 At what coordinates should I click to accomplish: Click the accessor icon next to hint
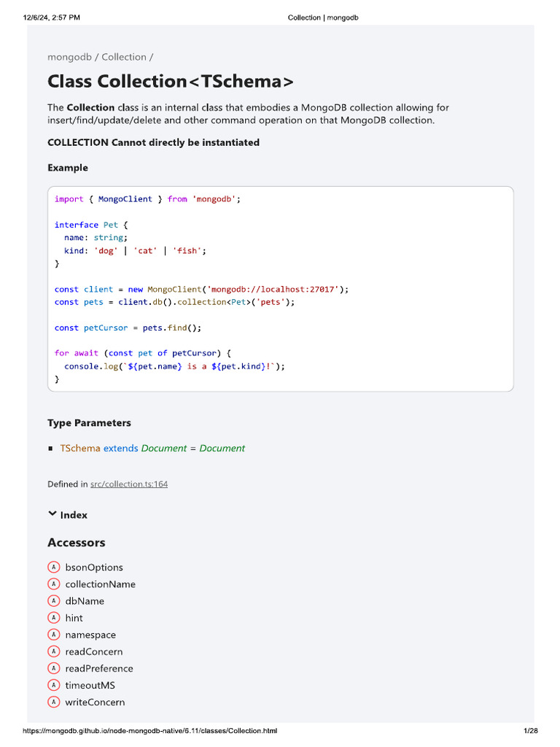[x=53, y=617]
